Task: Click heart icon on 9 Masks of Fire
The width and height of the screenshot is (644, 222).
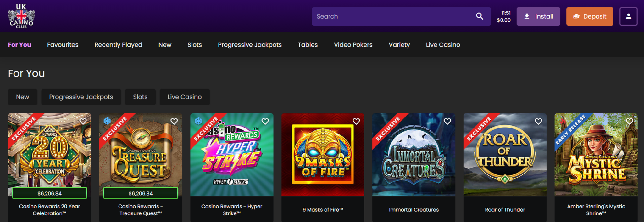Action: [x=356, y=122]
